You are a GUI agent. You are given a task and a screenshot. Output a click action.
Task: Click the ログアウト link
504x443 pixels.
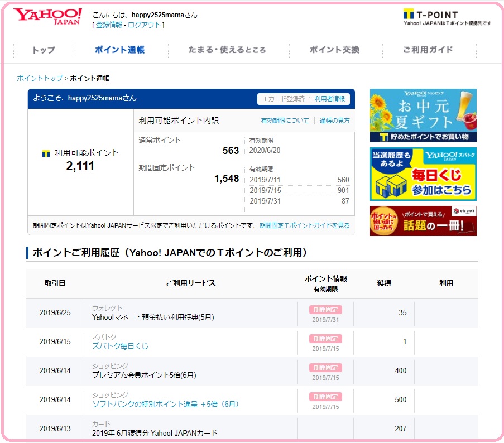pyautogui.click(x=145, y=25)
